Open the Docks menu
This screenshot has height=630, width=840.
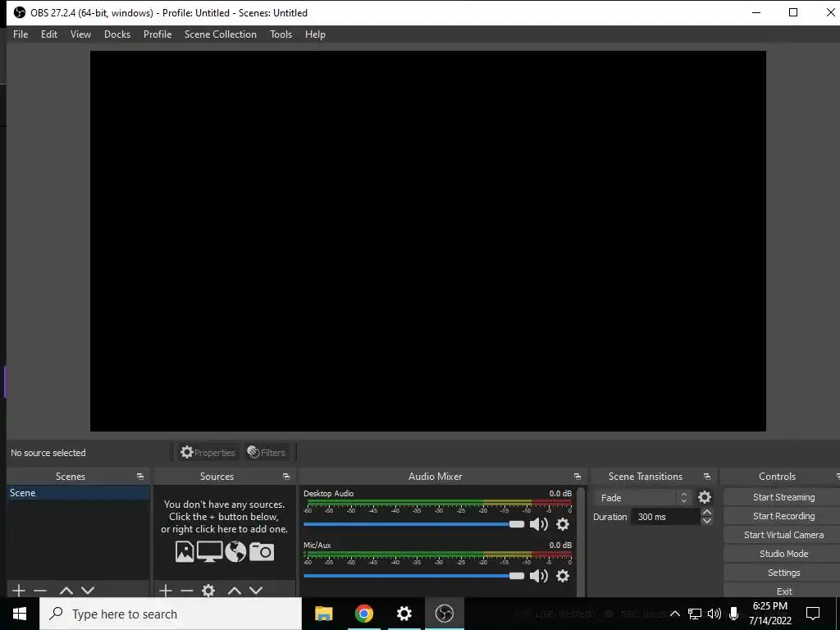pyautogui.click(x=116, y=34)
